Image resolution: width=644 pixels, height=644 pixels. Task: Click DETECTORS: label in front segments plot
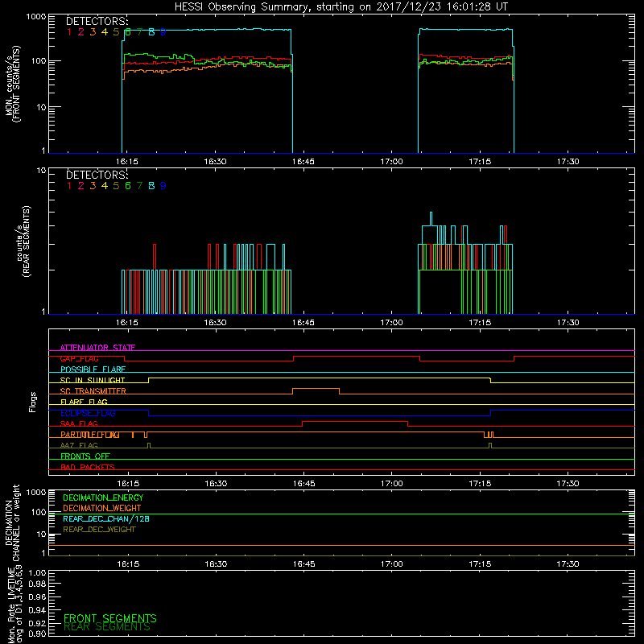tap(97, 22)
